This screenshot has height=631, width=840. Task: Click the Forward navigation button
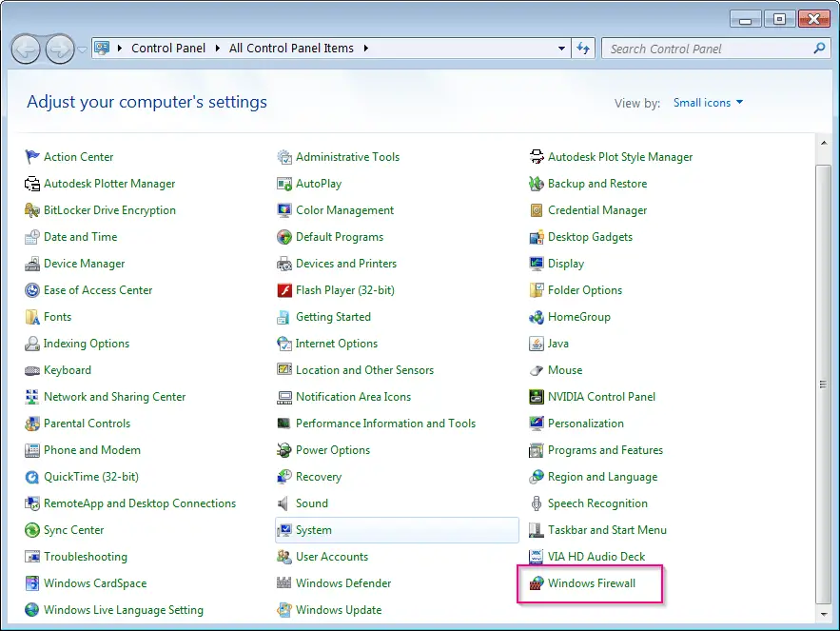tap(60, 49)
